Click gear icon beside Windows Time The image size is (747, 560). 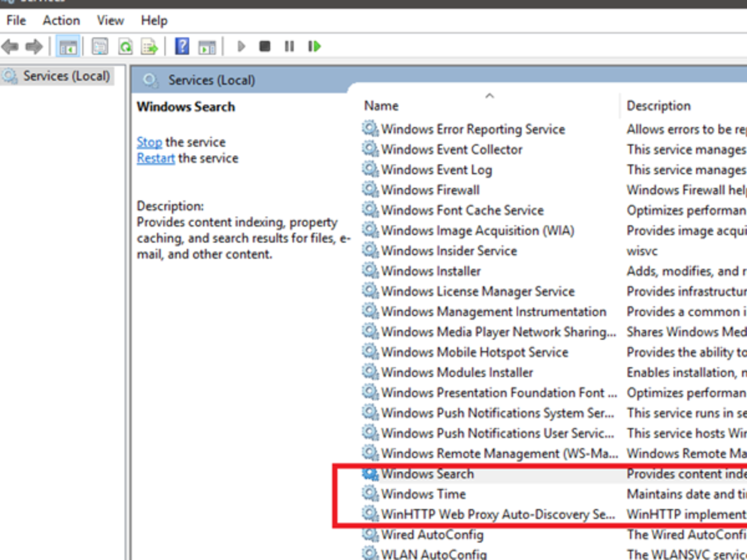370,494
